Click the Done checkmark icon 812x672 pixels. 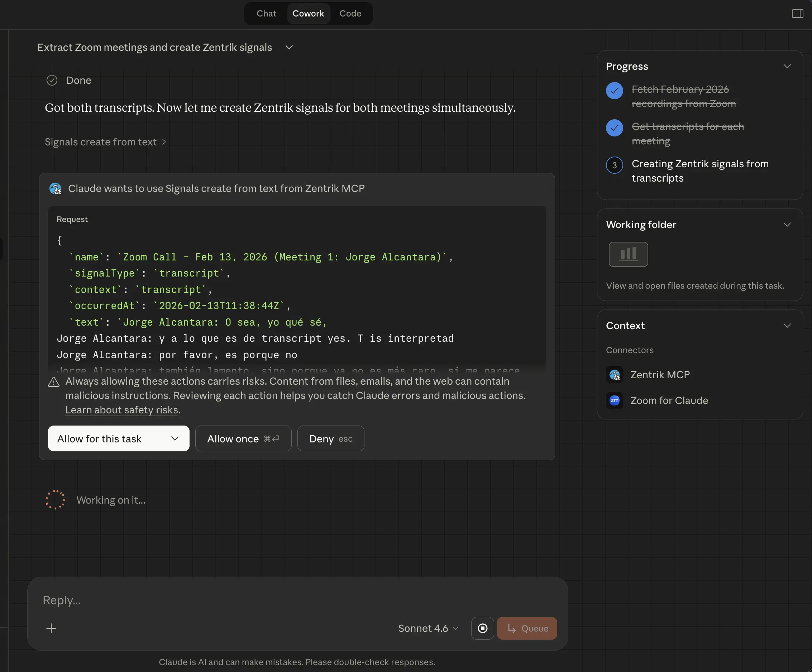click(x=52, y=80)
